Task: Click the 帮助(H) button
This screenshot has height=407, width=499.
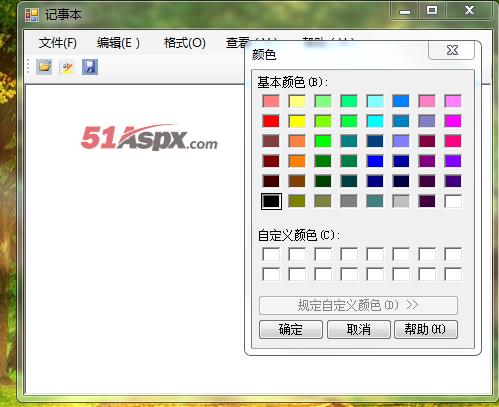Action: tap(426, 329)
